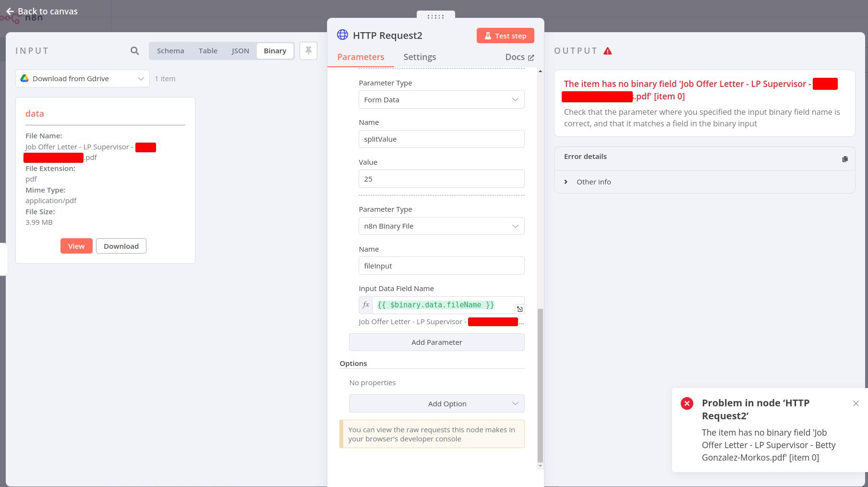Viewport: 868px width, 487px height.
Task: Switch input view to JSON
Action: coord(241,50)
